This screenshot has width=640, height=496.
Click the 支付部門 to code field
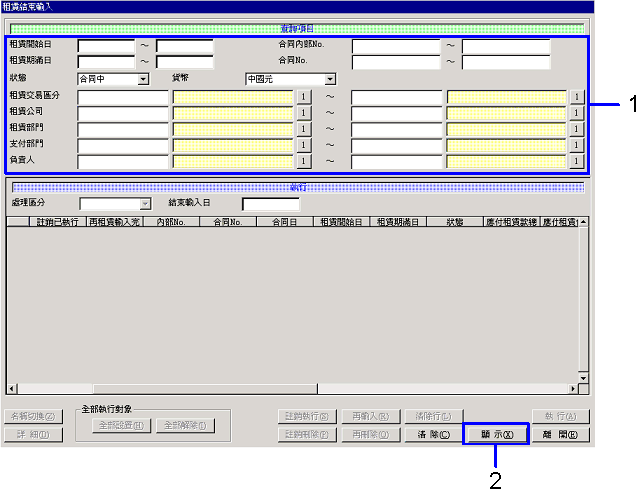tap(396, 145)
